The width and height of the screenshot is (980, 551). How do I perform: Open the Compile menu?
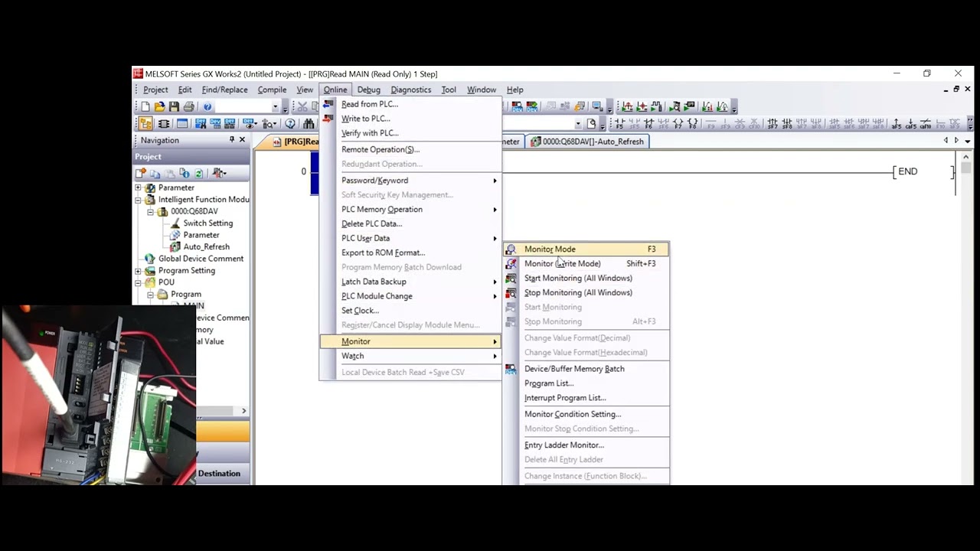tap(272, 90)
